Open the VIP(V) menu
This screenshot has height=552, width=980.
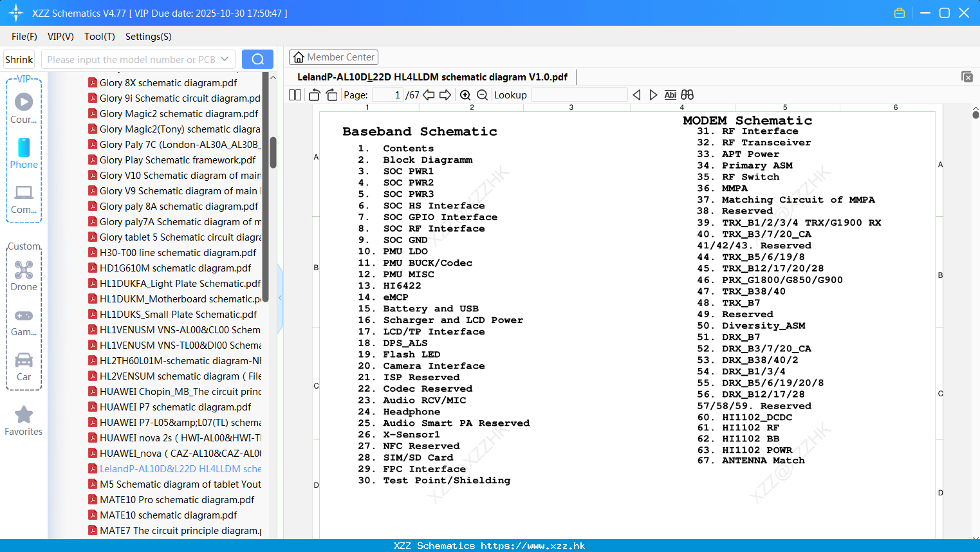[60, 37]
